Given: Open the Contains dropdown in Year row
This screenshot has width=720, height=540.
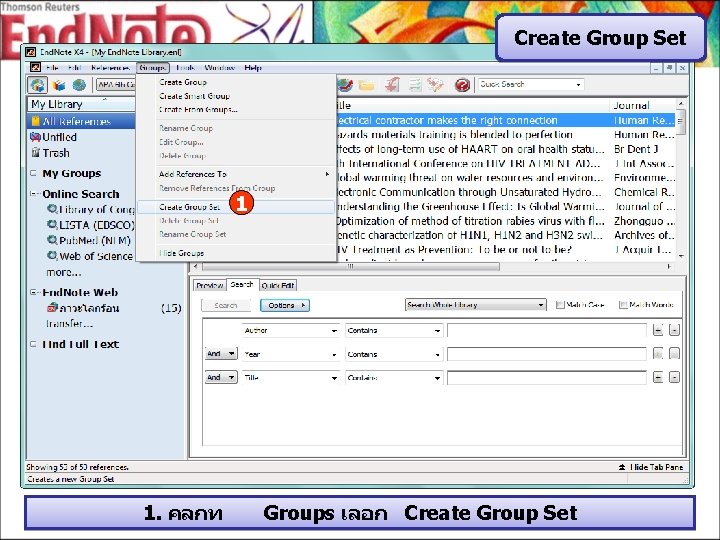Looking at the screenshot, I should click(x=394, y=354).
